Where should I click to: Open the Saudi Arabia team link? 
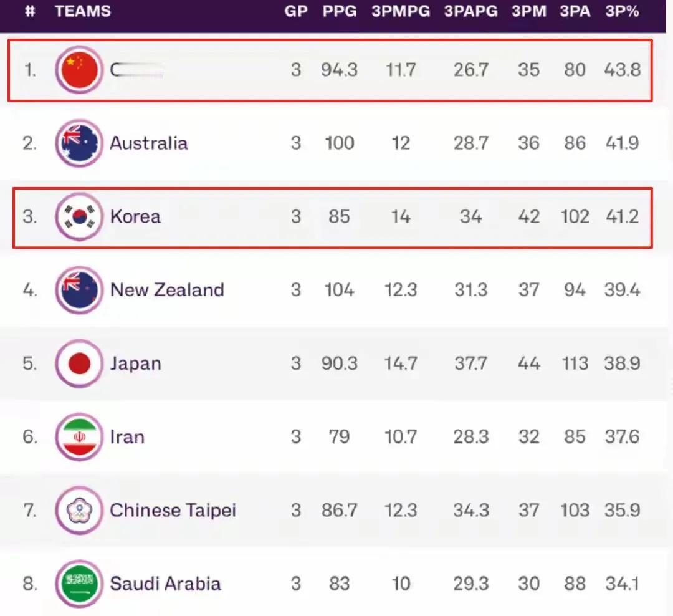(165, 584)
